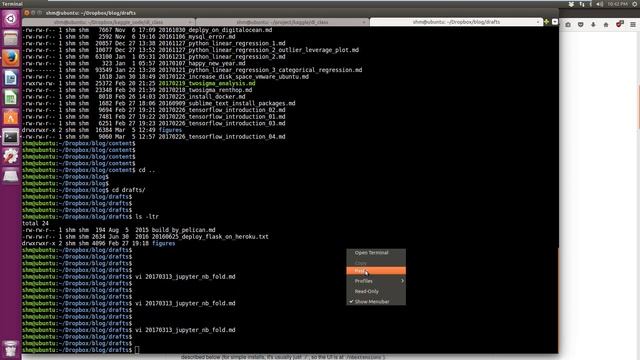Close the second terminal tab
This screenshot has height=360, width=640.
click(364, 22)
